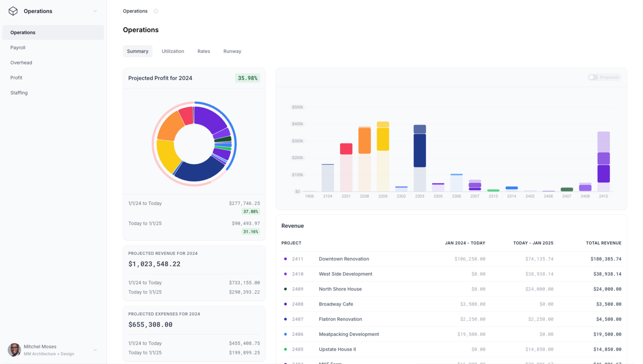This screenshot has height=364, width=643.
Task: Click the $655,308.00 projected expenses value
Action: point(150,324)
